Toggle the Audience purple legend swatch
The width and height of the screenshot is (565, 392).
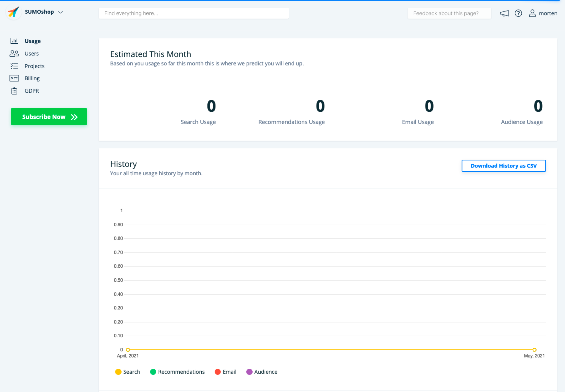(x=249, y=372)
